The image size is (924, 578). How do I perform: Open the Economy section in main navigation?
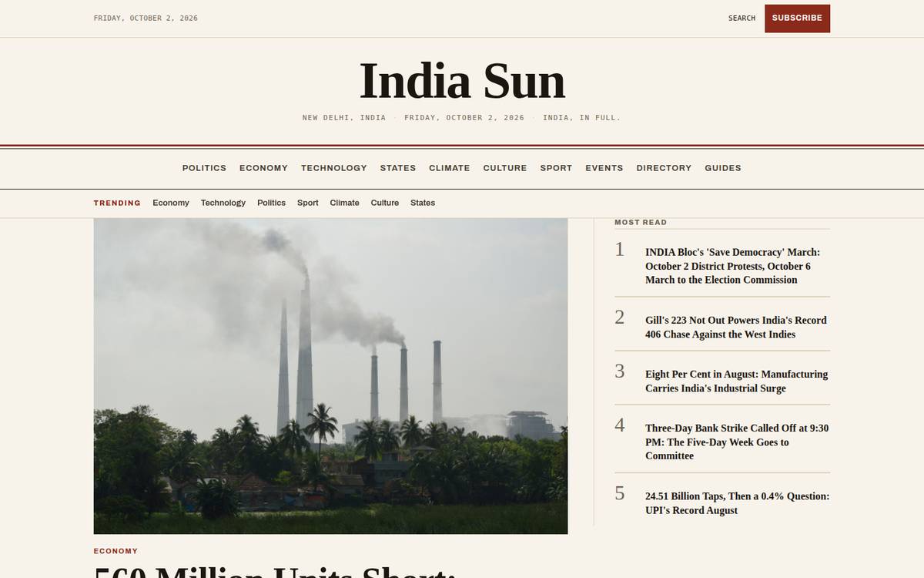point(263,168)
